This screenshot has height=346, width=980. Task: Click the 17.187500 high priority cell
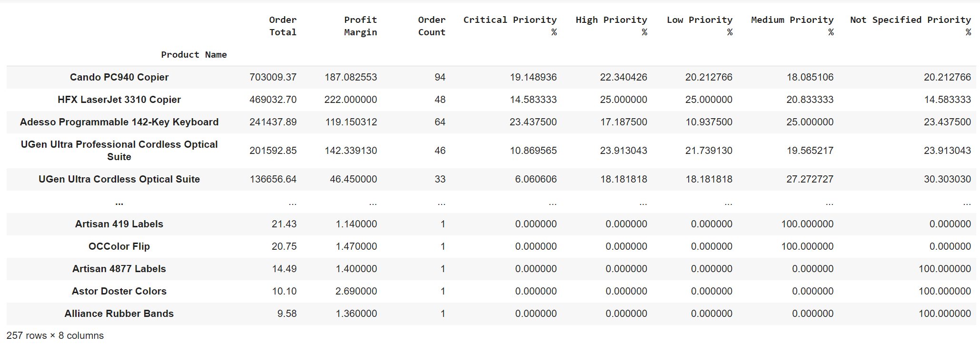tap(624, 122)
